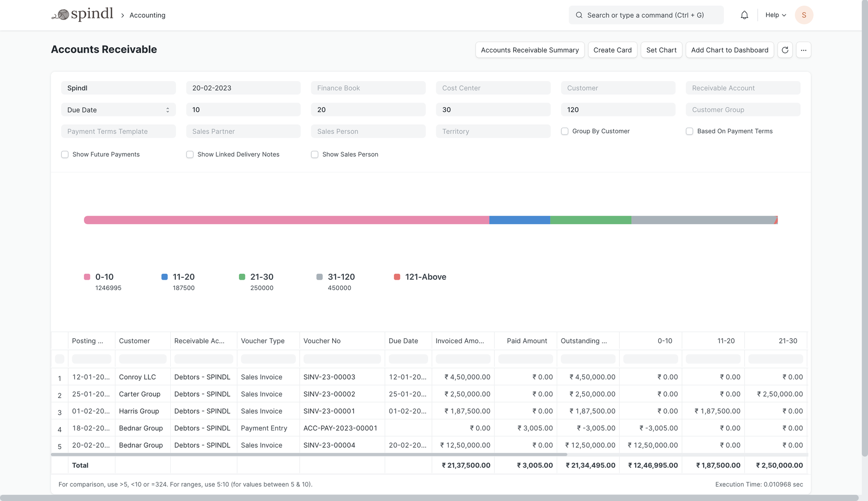The width and height of the screenshot is (868, 501).
Task: Click voucher SINV-23-00004 cell
Action: click(342, 445)
